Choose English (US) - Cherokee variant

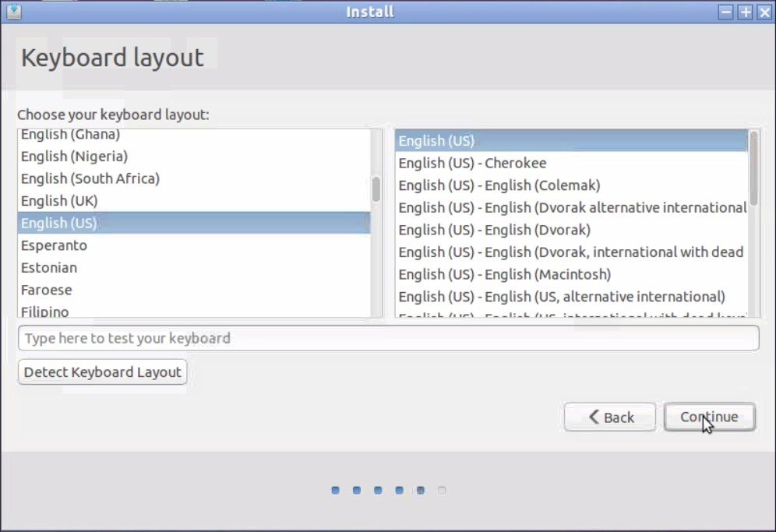(x=572, y=163)
